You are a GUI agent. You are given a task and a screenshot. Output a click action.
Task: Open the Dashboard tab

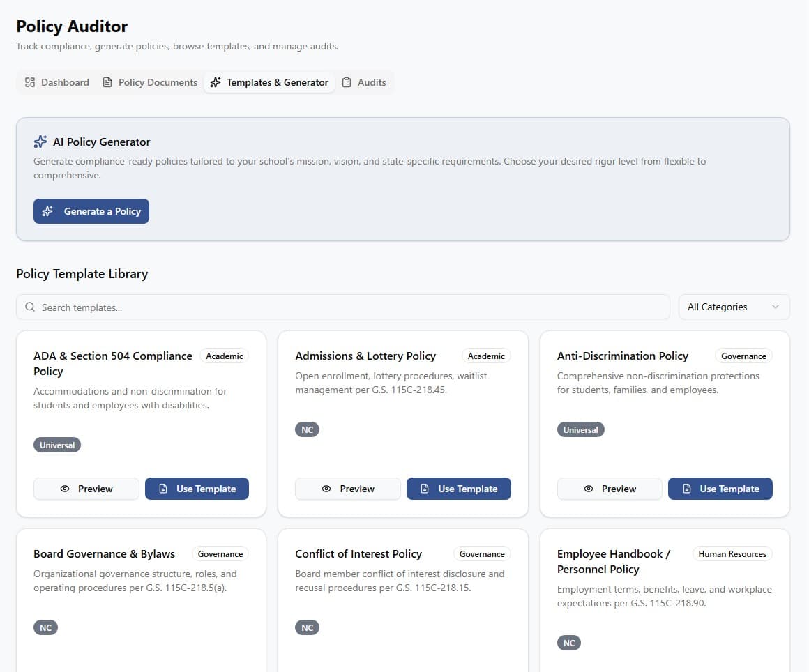[x=56, y=82]
